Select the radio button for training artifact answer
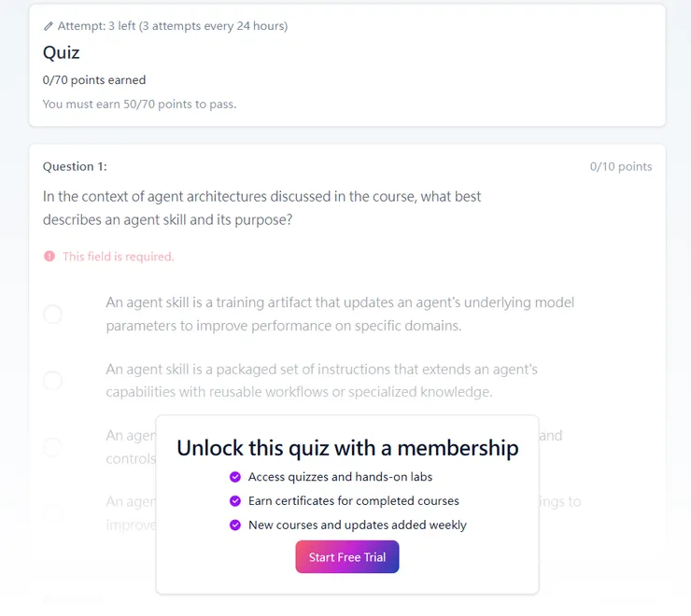Image resolution: width=691 pixels, height=616 pixels. click(53, 315)
